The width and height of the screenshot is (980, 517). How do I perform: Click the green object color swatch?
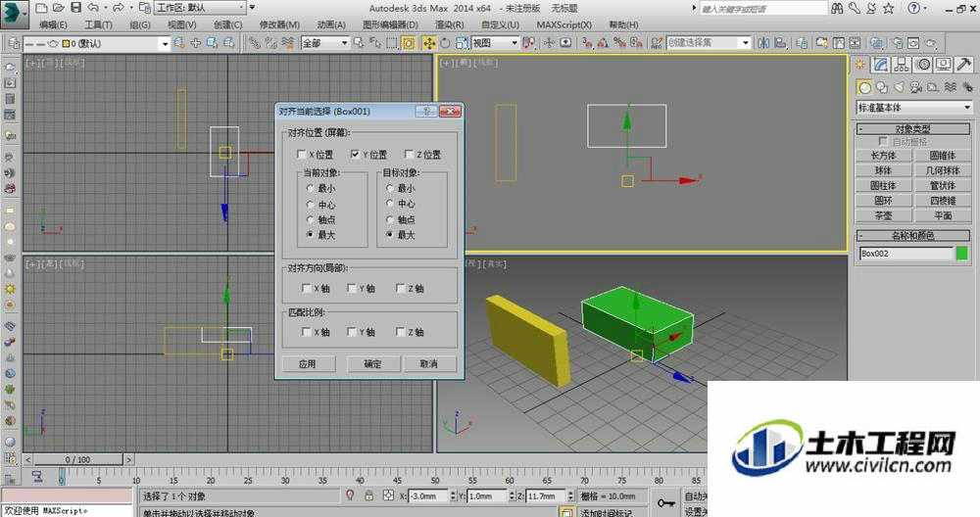tap(962, 254)
